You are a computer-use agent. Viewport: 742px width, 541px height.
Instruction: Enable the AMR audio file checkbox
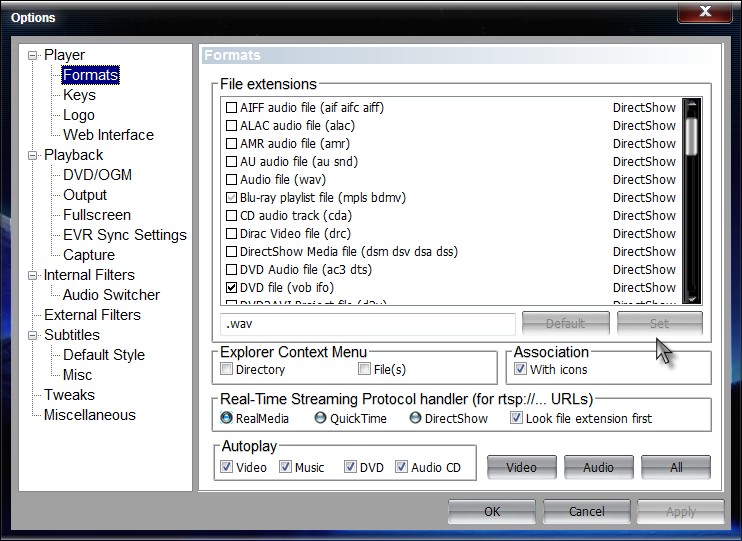click(231, 143)
